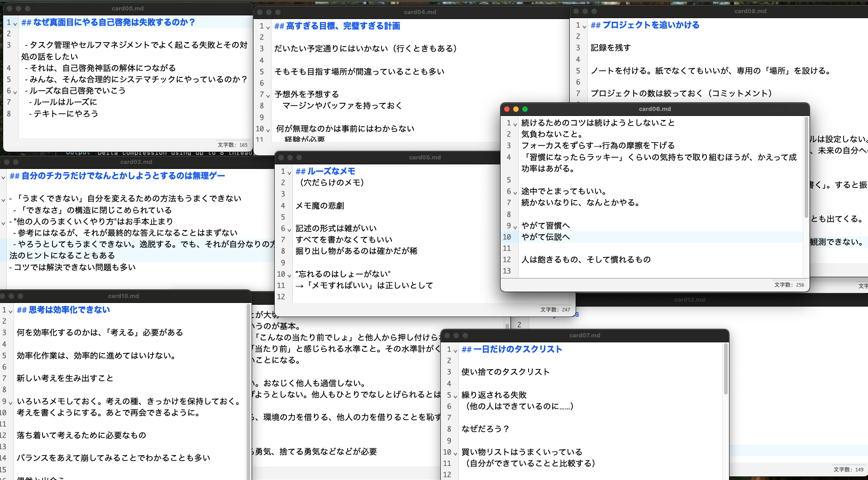
Task: Collapse the fold at line 6 in card06.md
Action: (515, 192)
